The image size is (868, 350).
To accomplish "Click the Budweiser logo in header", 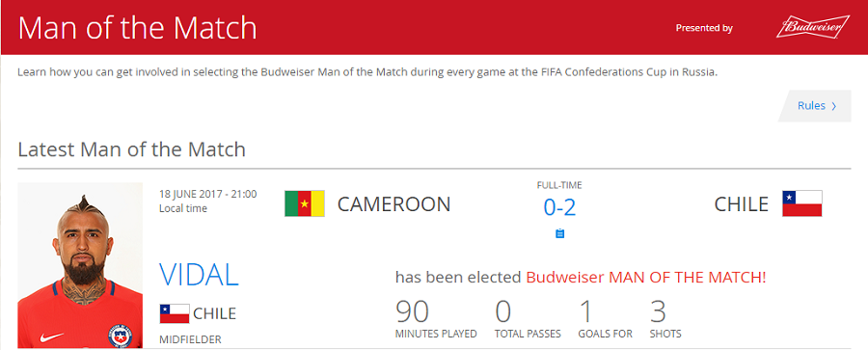I will click(x=813, y=27).
